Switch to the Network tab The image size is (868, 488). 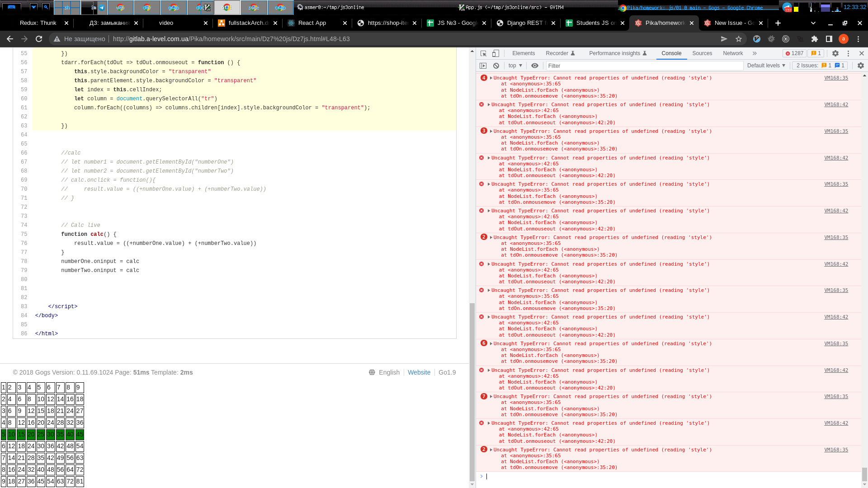point(733,53)
